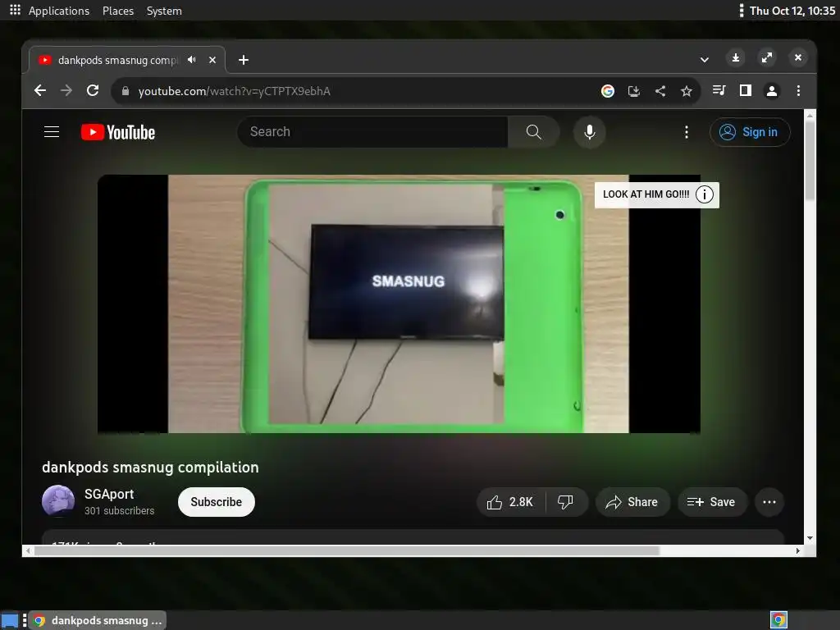Dislike this video
Screen dimensions: 840x630
(566, 502)
